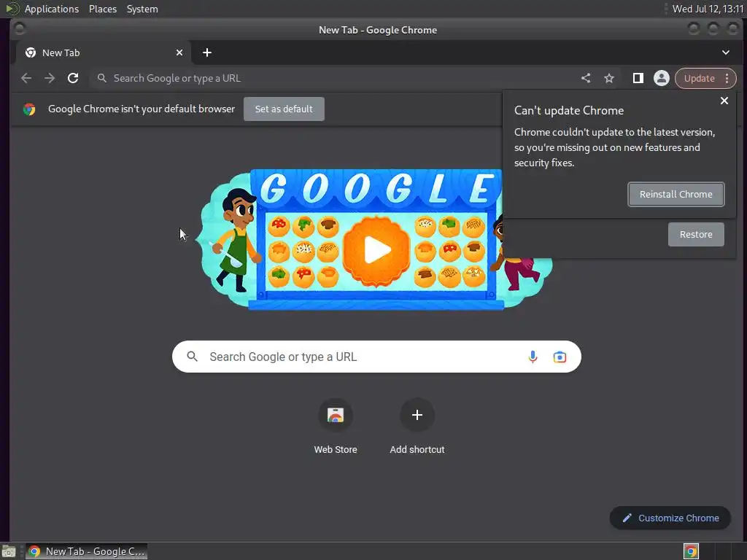
Task: Open the profile avatar menu
Action: point(661,78)
